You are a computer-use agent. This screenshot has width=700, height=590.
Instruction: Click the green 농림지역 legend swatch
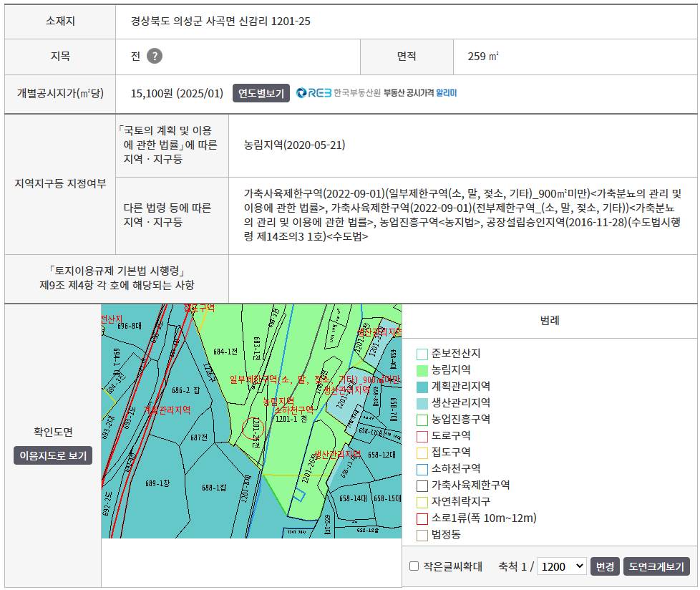pos(422,371)
